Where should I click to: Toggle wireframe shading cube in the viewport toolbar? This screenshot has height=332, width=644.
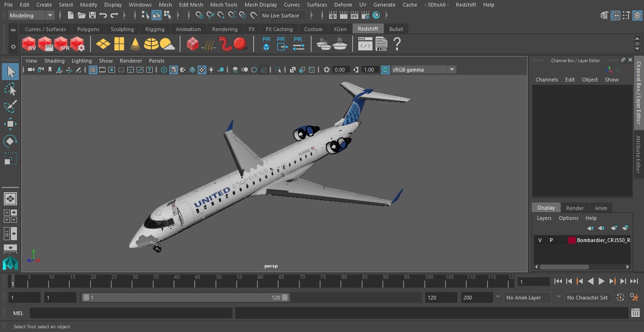coord(164,70)
